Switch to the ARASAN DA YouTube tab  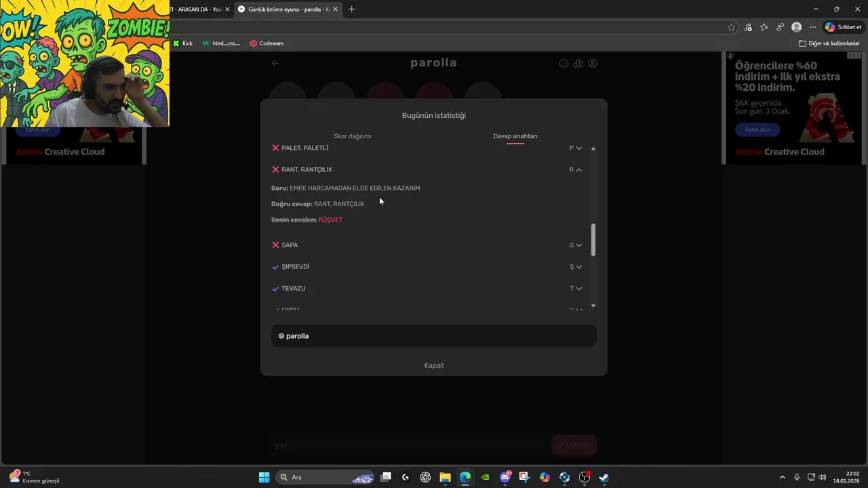195,9
